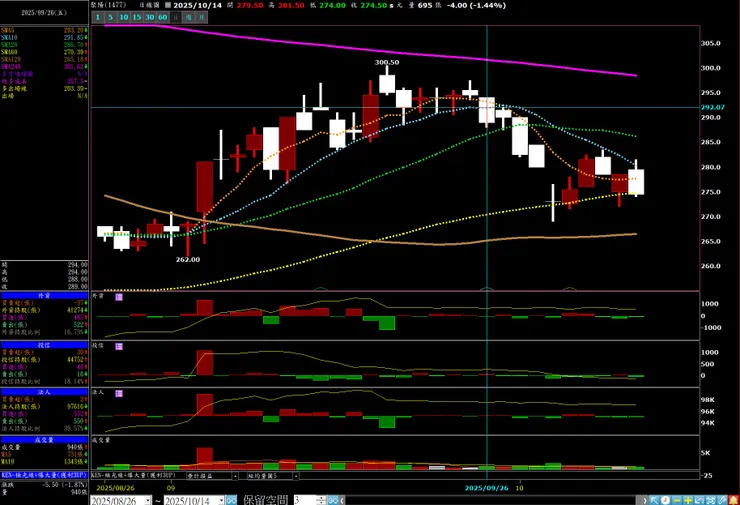Click the 投信 blue panel header
Viewport: 740px width, 505px height.
[x=44, y=345]
